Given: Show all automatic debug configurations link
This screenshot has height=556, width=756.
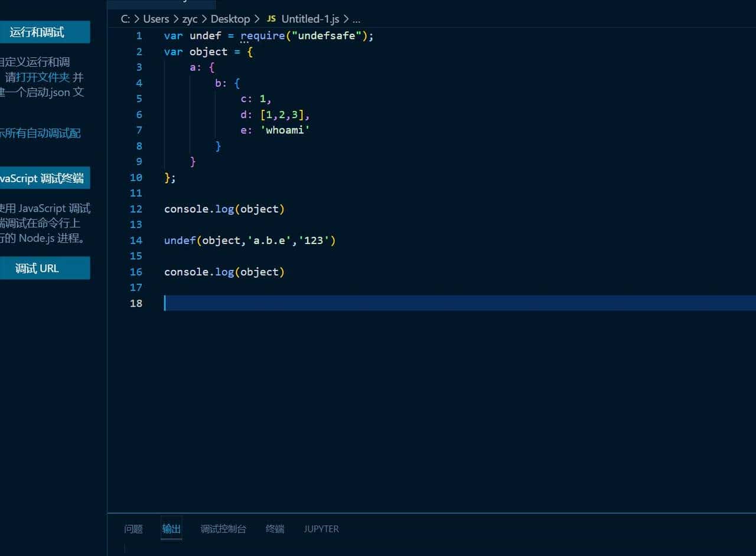Looking at the screenshot, I should tap(38, 133).
